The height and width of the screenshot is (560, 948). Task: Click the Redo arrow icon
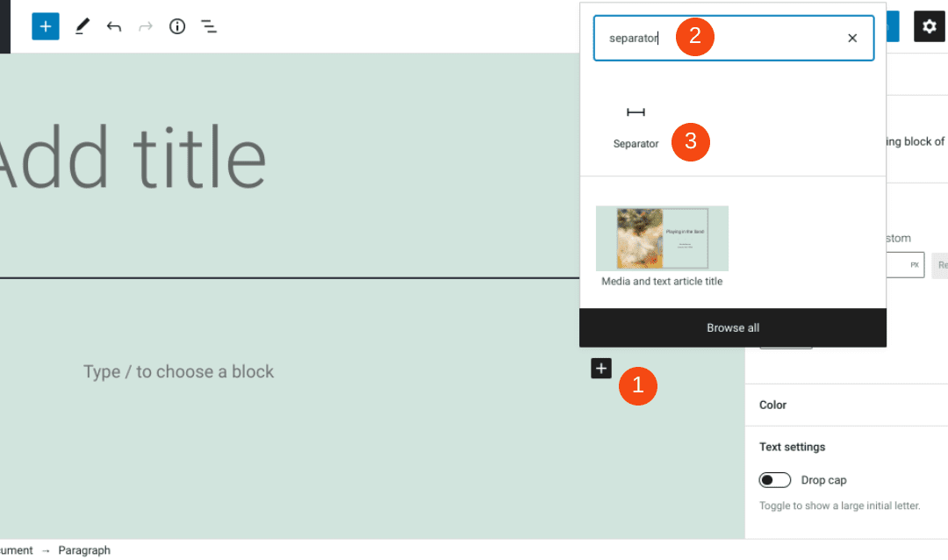point(145,26)
